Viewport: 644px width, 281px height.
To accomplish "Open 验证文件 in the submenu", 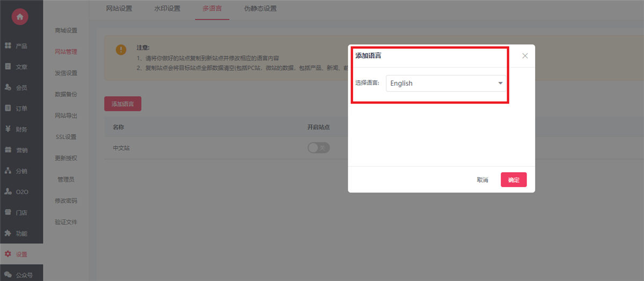I will pos(66,222).
